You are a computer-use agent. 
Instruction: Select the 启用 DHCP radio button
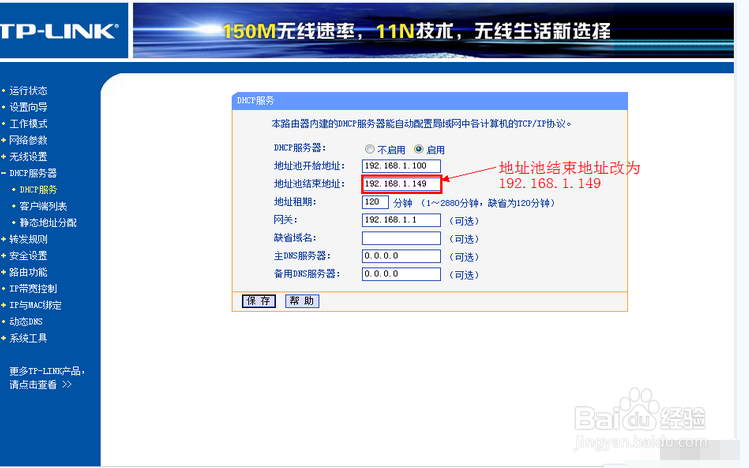[418, 149]
